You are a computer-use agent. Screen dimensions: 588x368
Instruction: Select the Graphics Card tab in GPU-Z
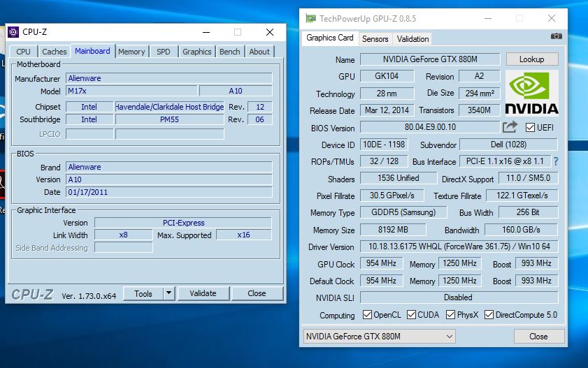pos(329,38)
